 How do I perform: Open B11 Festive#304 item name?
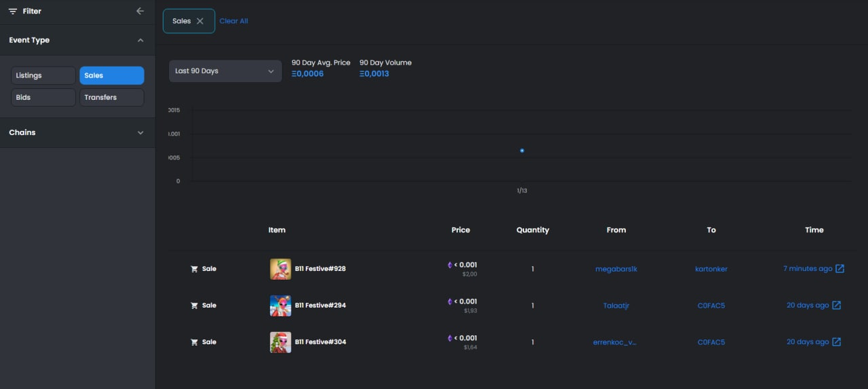pyautogui.click(x=320, y=342)
